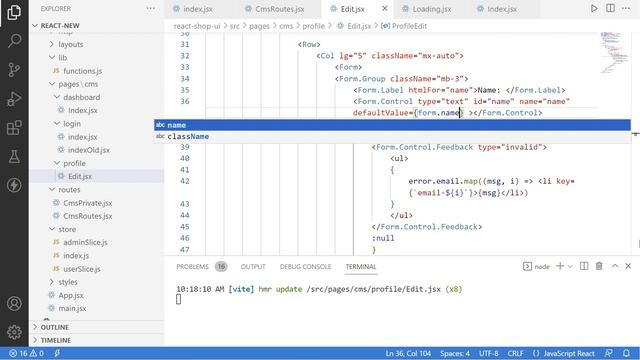Switch to the index.jsx editor tab
Image resolution: width=640 pixels, height=360 pixels.
(x=198, y=9)
